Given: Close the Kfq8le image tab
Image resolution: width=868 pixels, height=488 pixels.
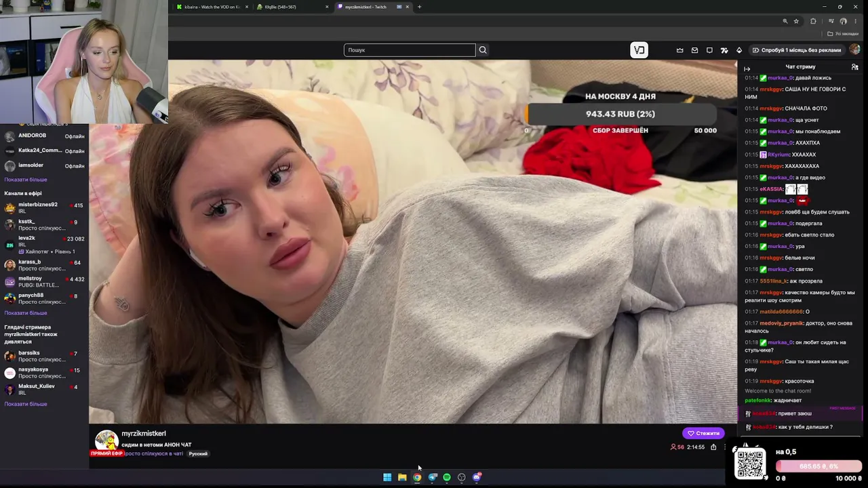Looking at the screenshot, I should click(327, 7).
